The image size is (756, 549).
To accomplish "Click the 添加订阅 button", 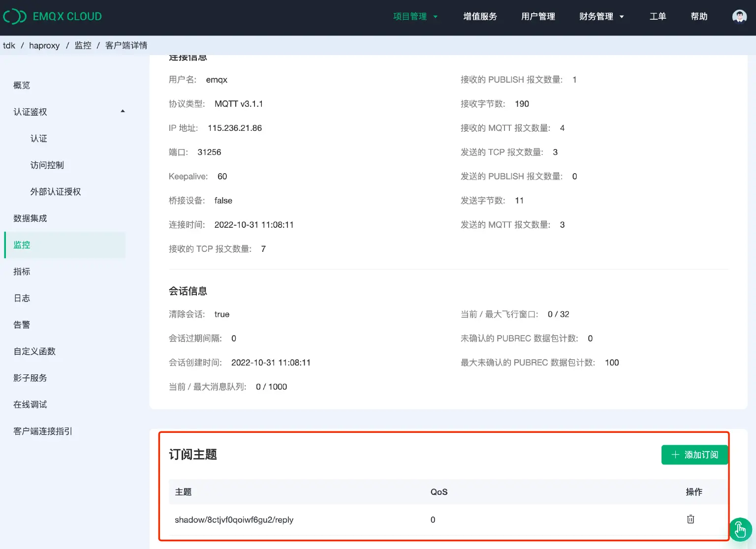I will (694, 455).
